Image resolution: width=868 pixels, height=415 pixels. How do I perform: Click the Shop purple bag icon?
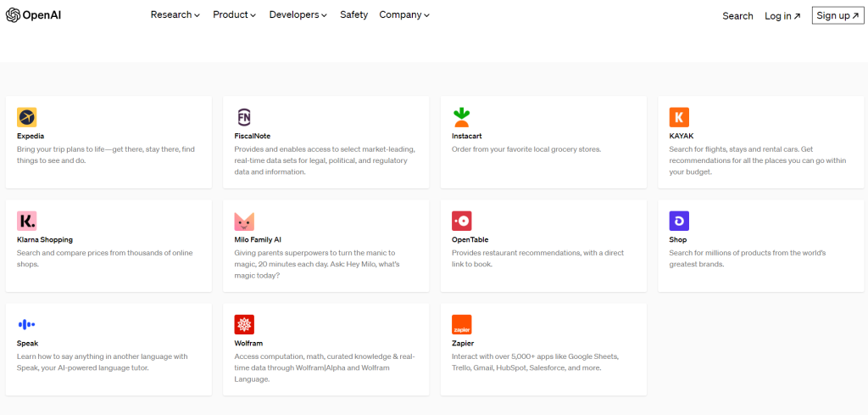pos(679,221)
